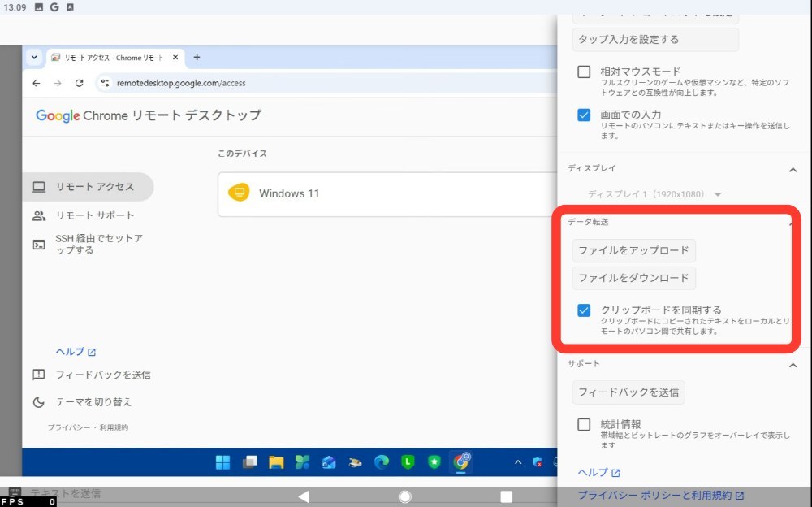Click the G notification icon in status bar
Viewport: 812px width, 507px height.
coord(54,7)
